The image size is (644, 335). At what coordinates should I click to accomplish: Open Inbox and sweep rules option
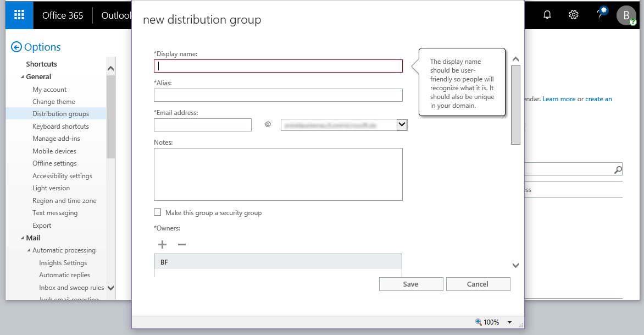71,288
